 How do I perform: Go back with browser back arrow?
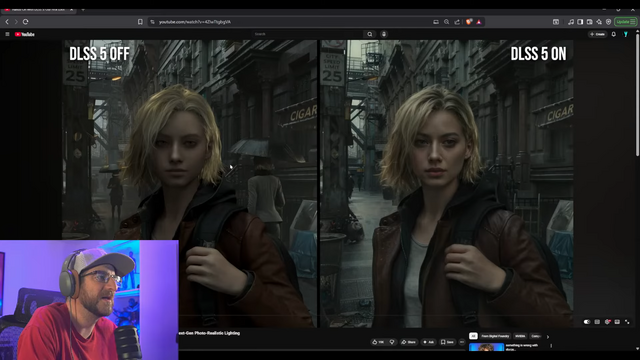tap(7, 22)
